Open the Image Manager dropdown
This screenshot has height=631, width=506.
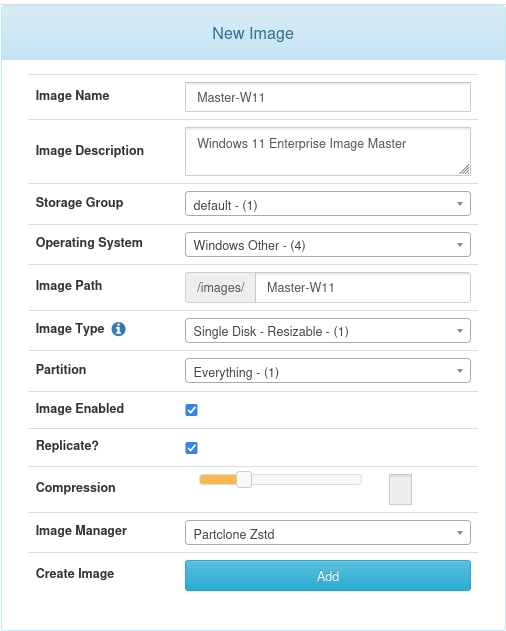pos(328,533)
